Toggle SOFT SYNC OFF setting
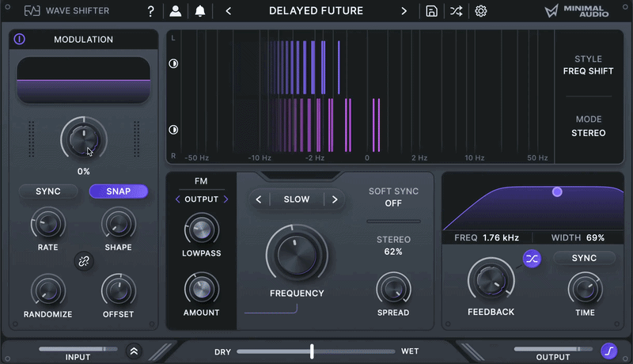The width and height of the screenshot is (633, 364). coord(393,197)
